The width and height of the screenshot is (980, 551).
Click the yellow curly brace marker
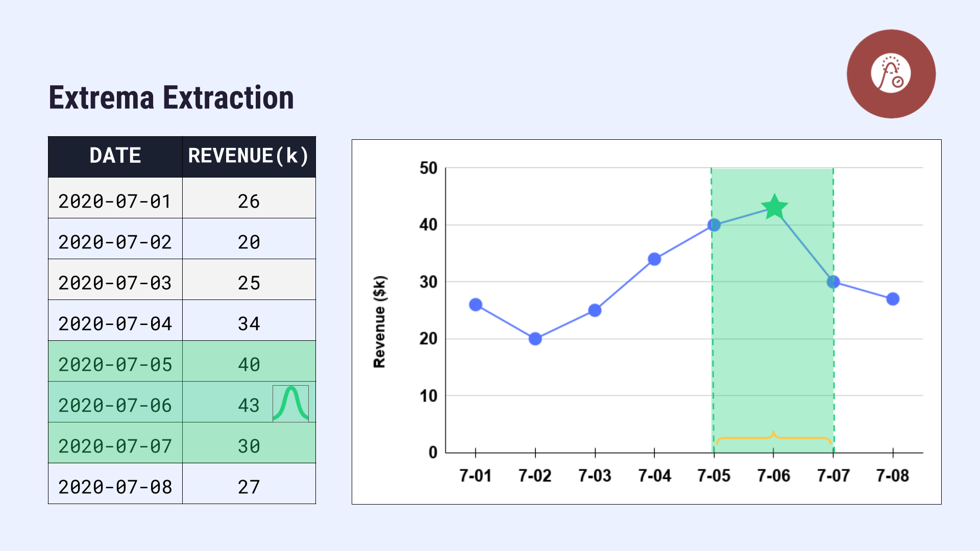(x=773, y=437)
